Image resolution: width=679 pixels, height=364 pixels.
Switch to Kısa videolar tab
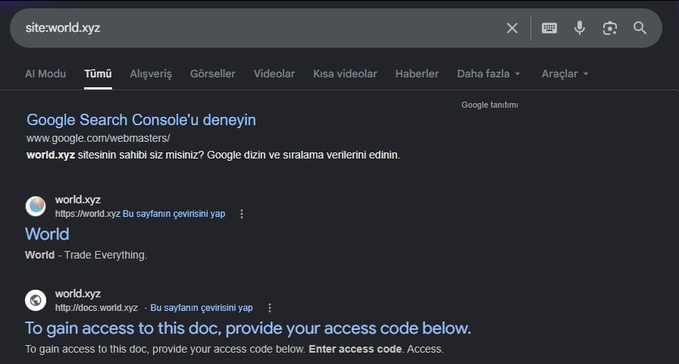(x=345, y=74)
